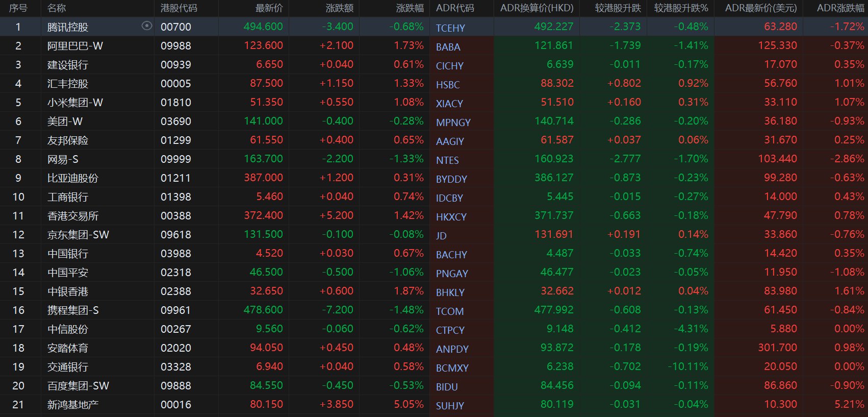This screenshot has height=417, width=868.
Task: Select the 美团-W stock name
Action: point(65,121)
